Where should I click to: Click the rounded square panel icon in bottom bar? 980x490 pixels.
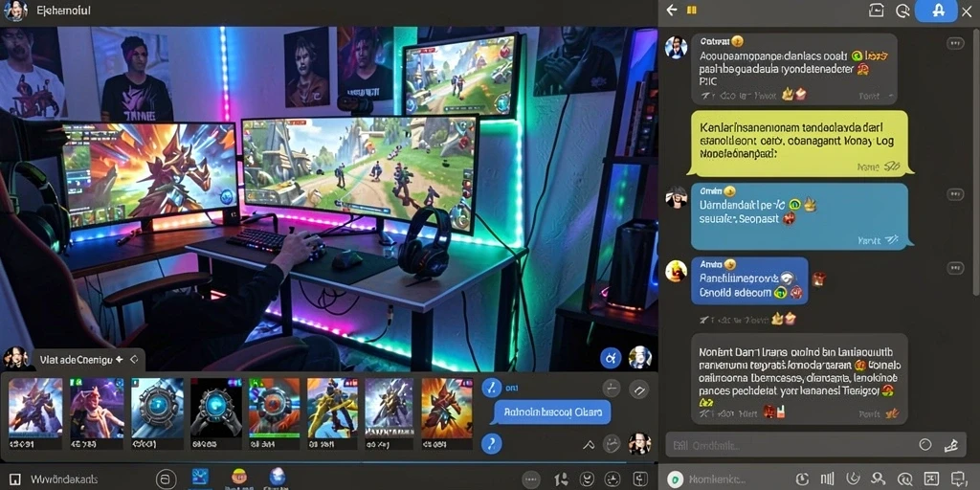coord(640,479)
